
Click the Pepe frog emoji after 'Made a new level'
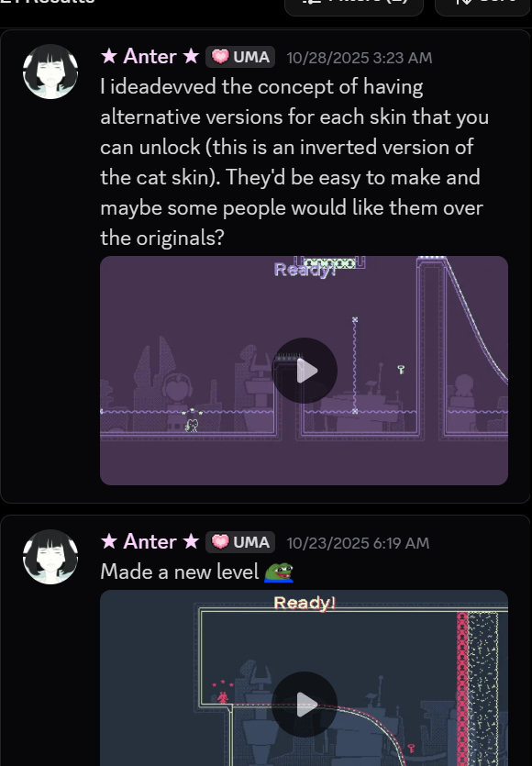pyautogui.click(x=279, y=572)
